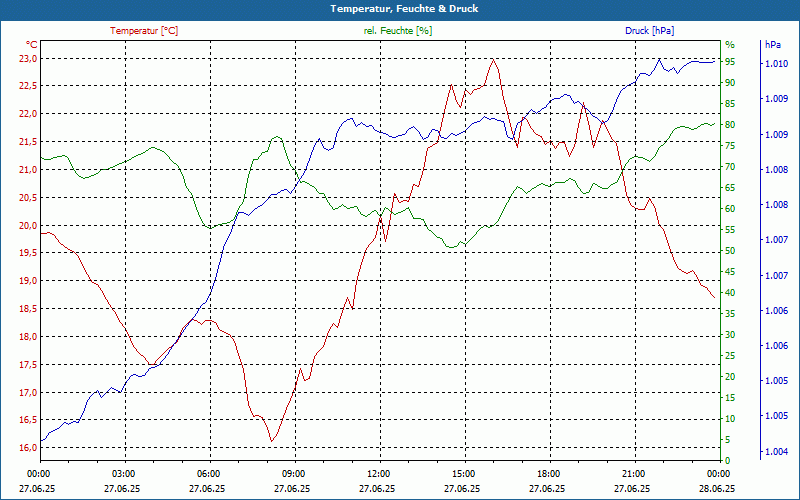Click the 03:00 time axis label
800x500 pixels.
pos(122,474)
